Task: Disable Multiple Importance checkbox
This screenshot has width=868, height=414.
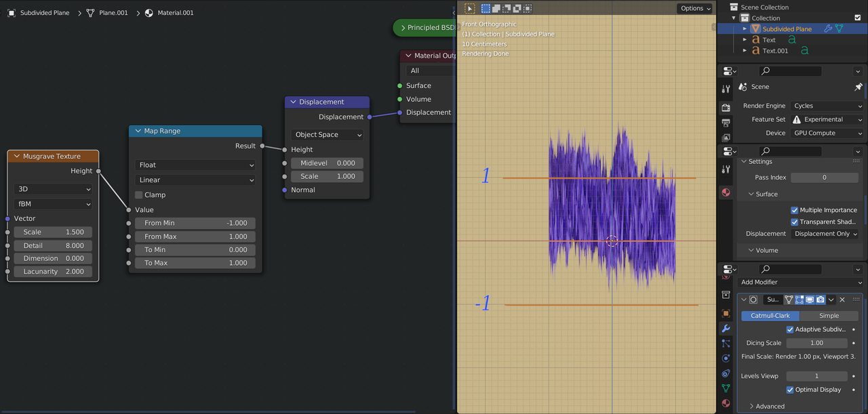Action: [794, 210]
